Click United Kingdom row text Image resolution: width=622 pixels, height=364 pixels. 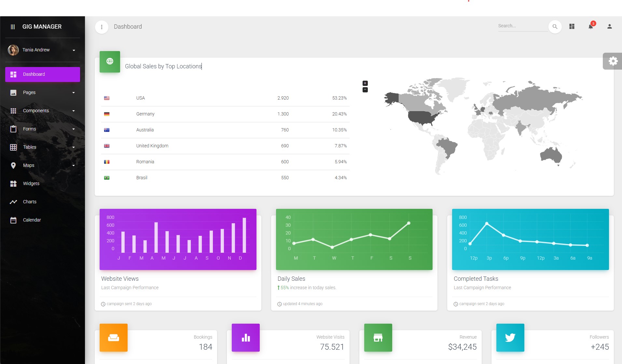click(x=152, y=146)
